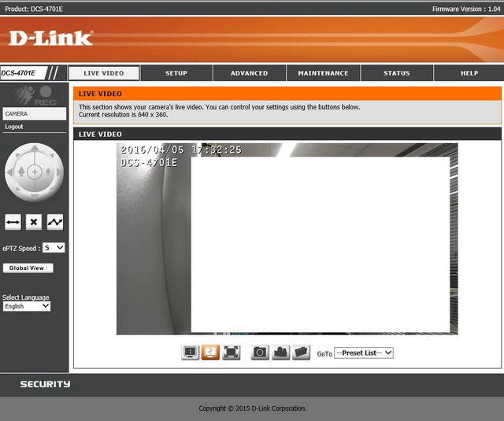Switch to full screen view icon
Screen dimensions: 504x421
point(231,353)
